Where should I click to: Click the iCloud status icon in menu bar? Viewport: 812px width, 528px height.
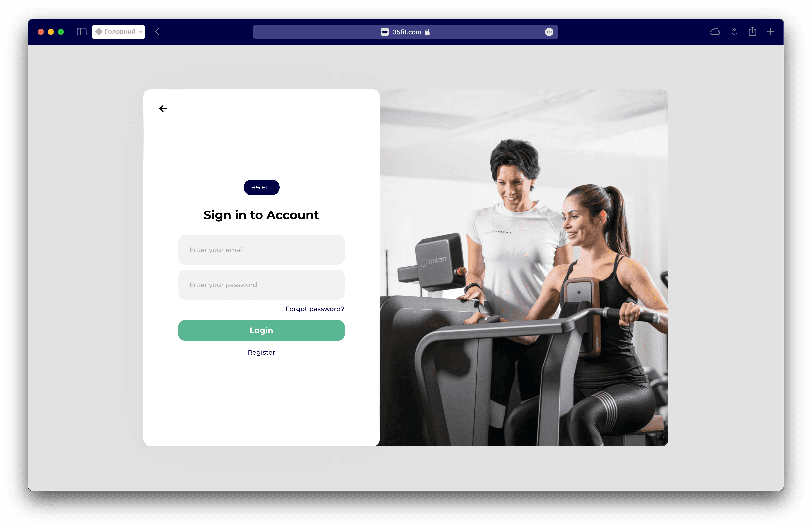pos(715,31)
